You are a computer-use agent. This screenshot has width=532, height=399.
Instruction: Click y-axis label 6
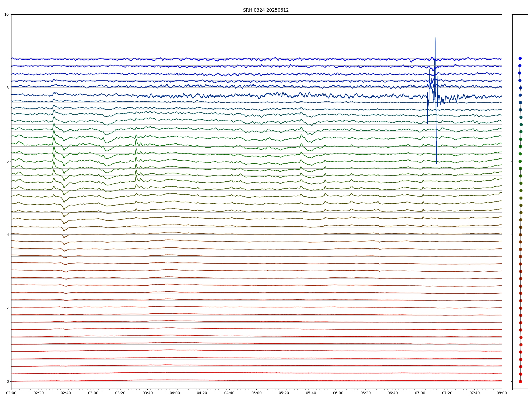pos(7,161)
